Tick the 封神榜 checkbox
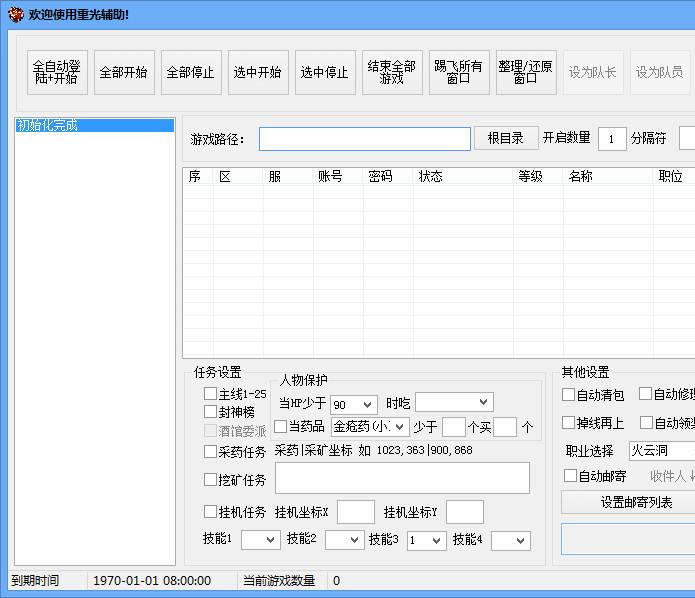Viewport: 695px width, 598px height. point(211,412)
